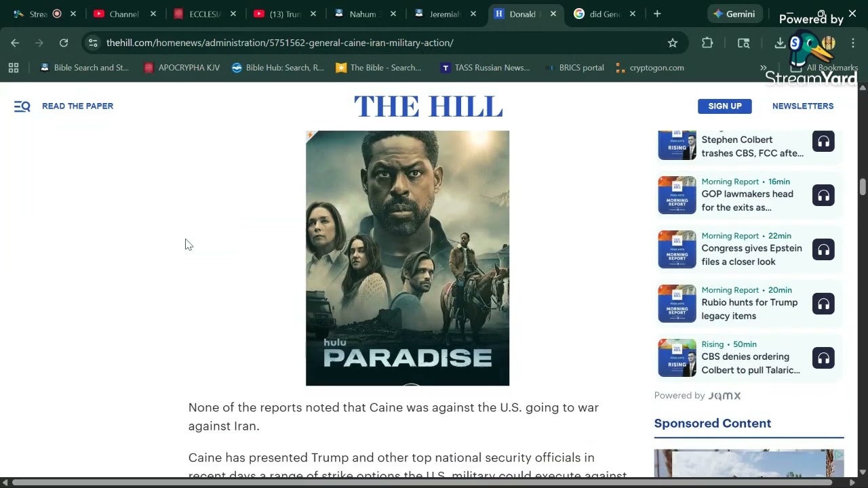This screenshot has width=868, height=488.
Task: Open the Bible Hub: Search bookmark
Action: click(x=278, y=68)
